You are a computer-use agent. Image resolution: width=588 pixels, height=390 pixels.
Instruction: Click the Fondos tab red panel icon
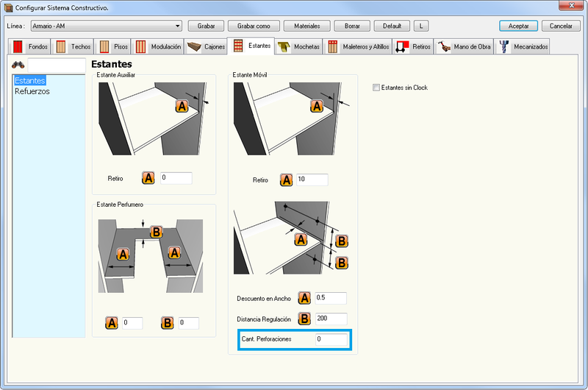pos(18,46)
